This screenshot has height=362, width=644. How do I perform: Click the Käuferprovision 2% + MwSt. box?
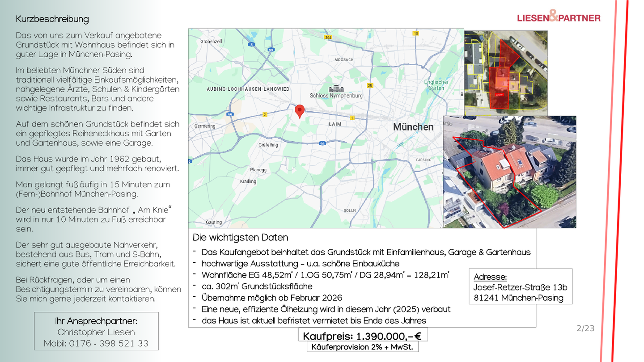pos(362,347)
